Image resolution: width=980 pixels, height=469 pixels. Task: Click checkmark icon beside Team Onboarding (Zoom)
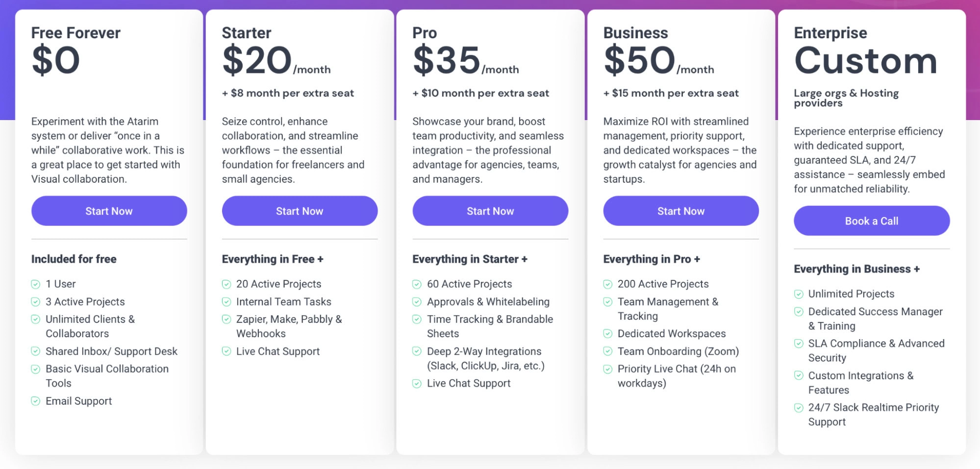(x=608, y=351)
